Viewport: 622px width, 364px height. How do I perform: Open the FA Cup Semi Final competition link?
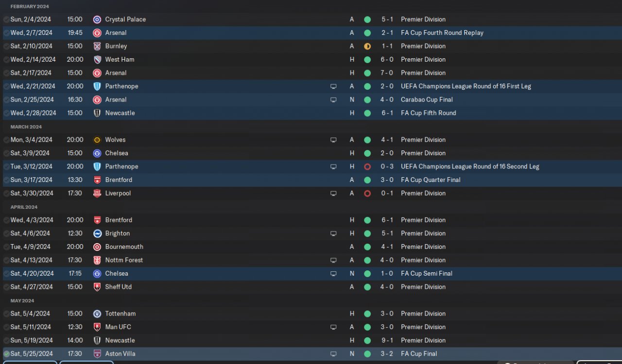point(427,273)
